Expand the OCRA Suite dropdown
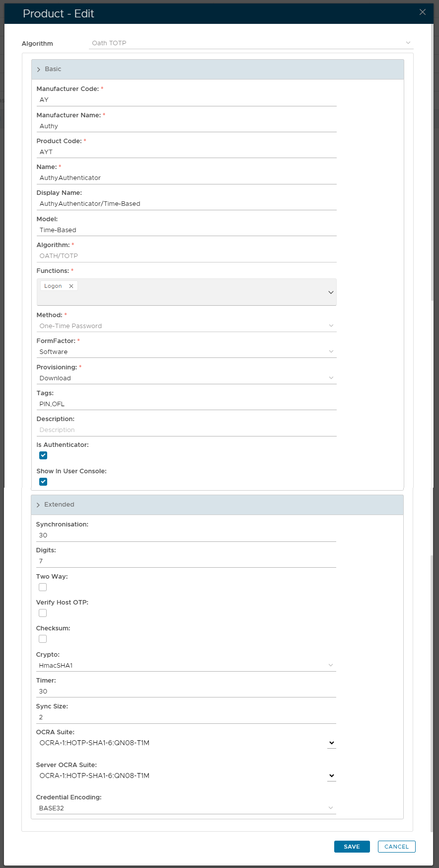Screen dimensions: 439x868 point(331,743)
